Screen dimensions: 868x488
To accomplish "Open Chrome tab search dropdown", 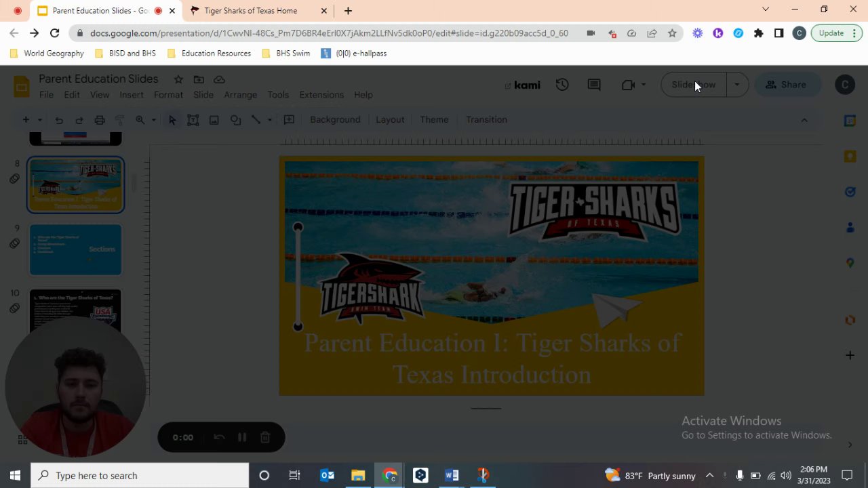I will (766, 9).
